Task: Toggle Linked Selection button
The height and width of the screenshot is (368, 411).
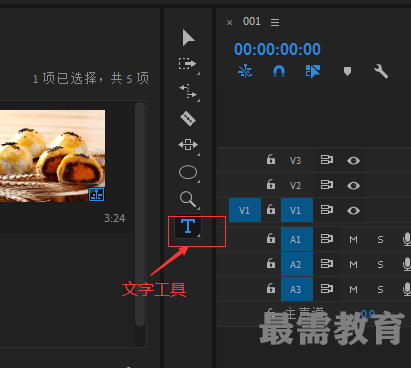Action: [x=313, y=71]
